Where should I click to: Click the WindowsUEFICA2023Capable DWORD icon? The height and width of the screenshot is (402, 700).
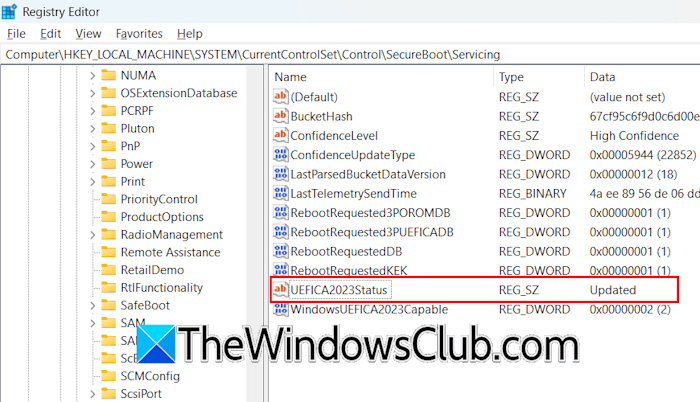280,309
